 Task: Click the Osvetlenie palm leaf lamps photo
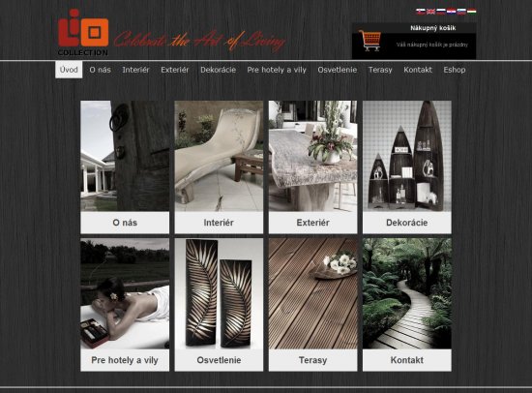[x=219, y=293]
